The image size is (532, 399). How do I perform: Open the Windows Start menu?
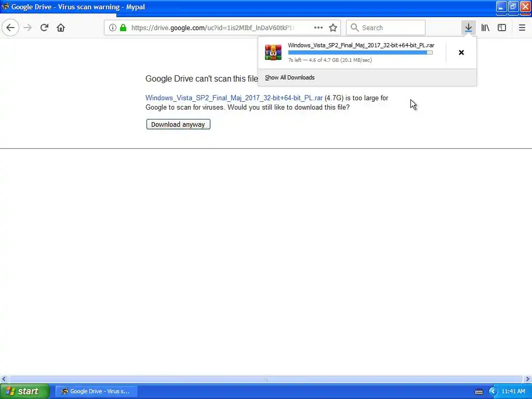pos(24,391)
